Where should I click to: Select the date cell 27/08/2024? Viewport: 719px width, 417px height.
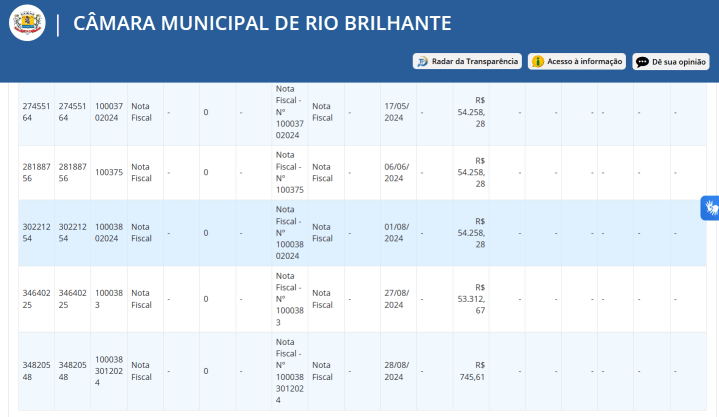click(x=397, y=299)
